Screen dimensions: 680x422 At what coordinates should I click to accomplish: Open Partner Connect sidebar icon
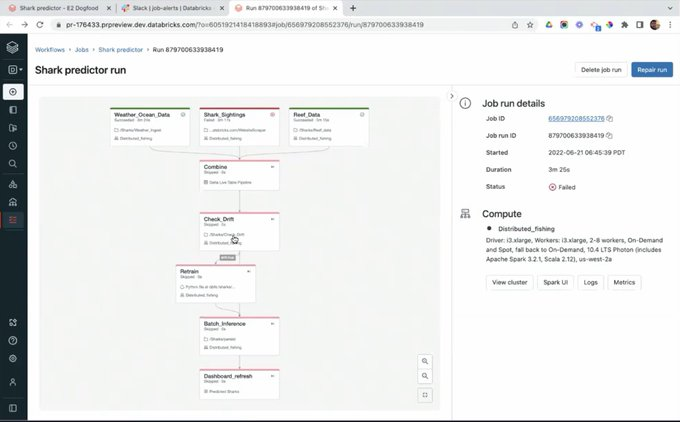click(x=13, y=322)
